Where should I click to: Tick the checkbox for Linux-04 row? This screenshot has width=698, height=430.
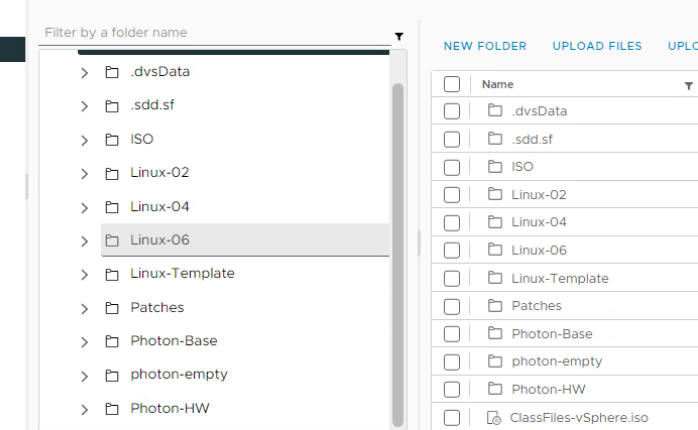pyautogui.click(x=452, y=223)
